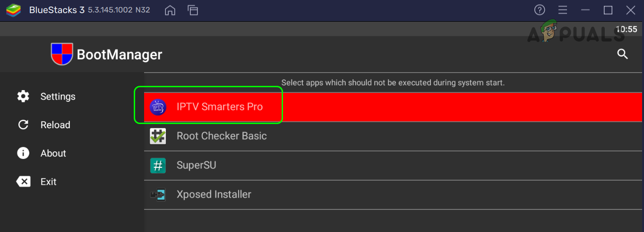Click the help question mark icon
The width and height of the screenshot is (644, 232).
coord(540,10)
